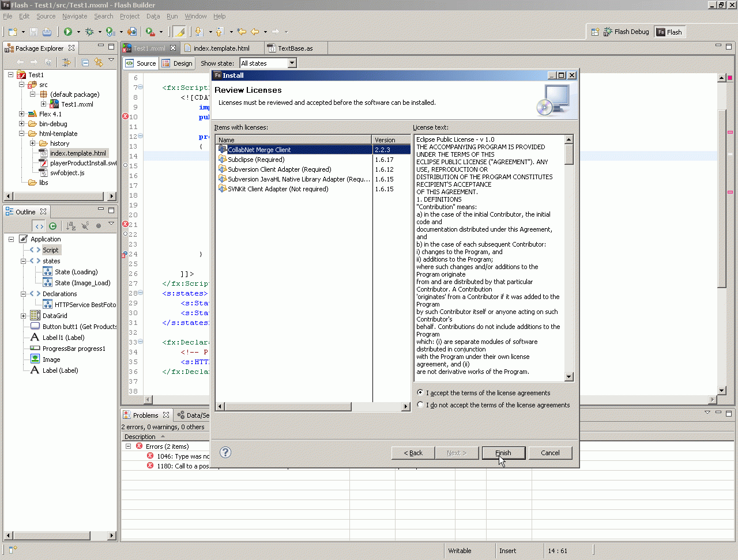Select 'I do not accept the terms' option

[420, 404]
